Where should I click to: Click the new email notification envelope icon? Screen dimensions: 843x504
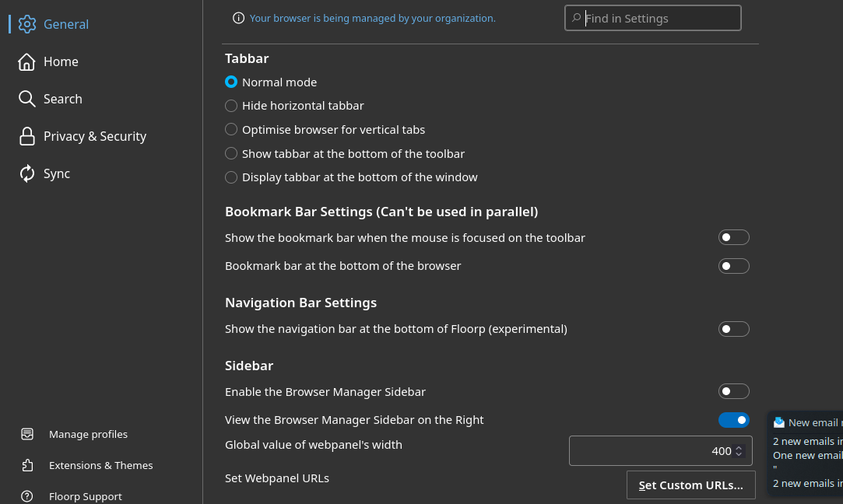pyautogui.click(x=778, y=422)
